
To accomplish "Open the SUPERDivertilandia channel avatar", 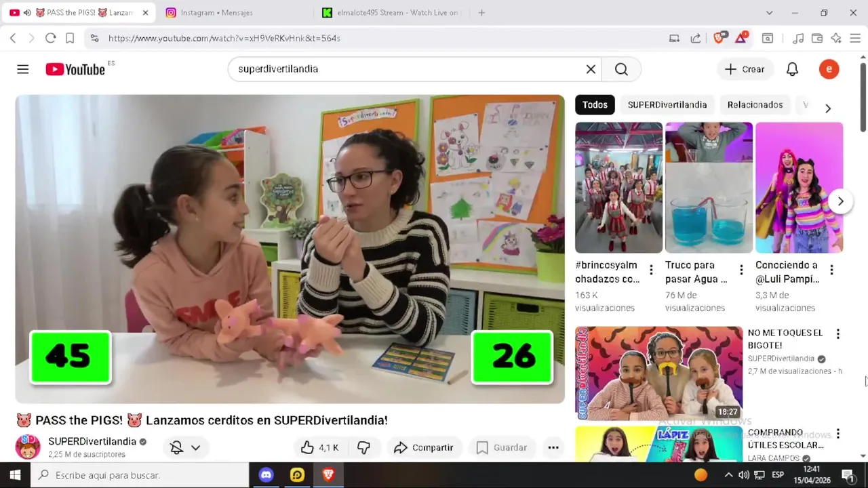I will tap(28, 447).
